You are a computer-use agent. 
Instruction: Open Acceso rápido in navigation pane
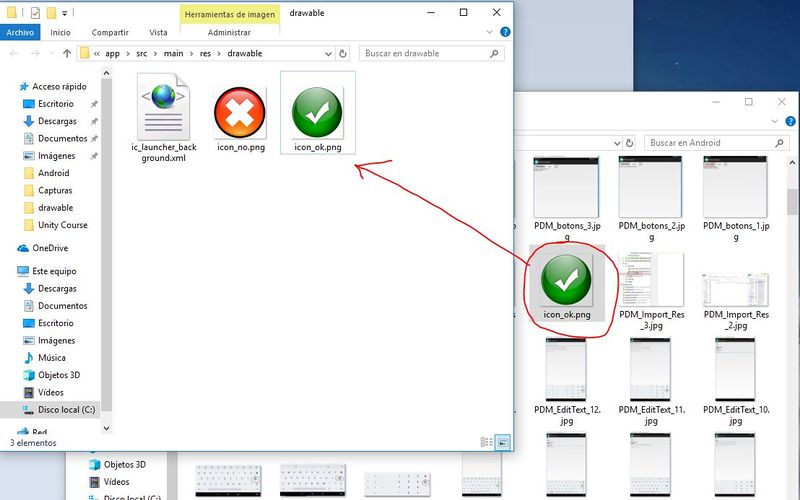[x=59, y=86]
